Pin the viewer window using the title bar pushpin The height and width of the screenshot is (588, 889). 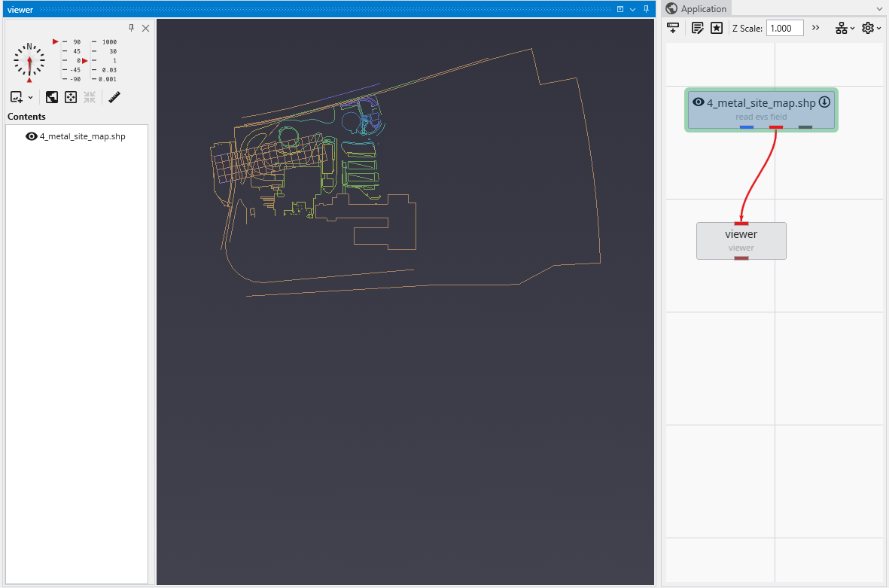click(x=646, y=9)
